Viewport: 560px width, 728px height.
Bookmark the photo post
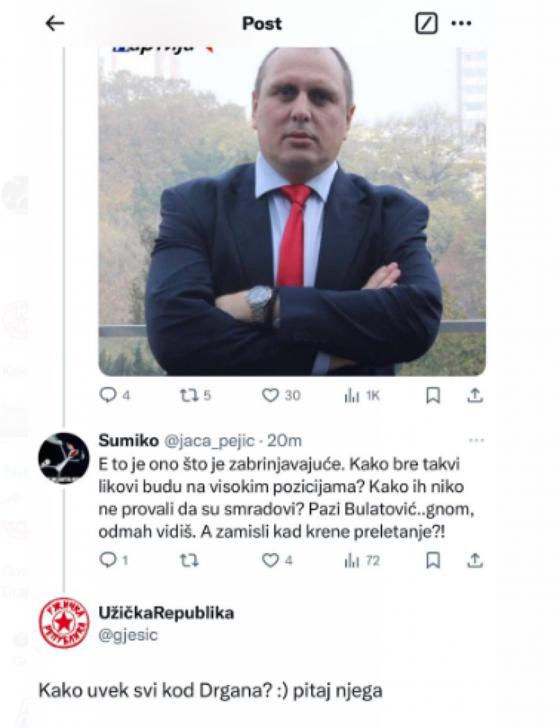pyautogui.click(x=433, y=395)
